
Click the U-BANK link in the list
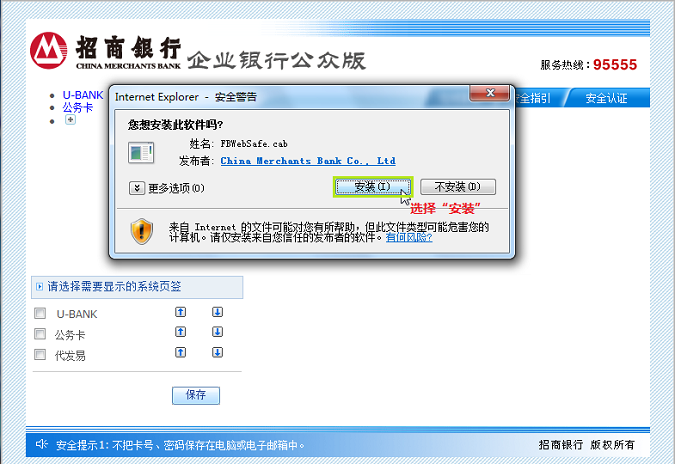(83, 95)
